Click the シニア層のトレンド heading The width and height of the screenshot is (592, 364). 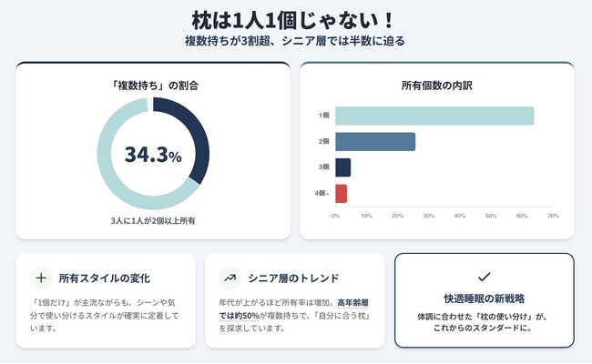[293, 278]
